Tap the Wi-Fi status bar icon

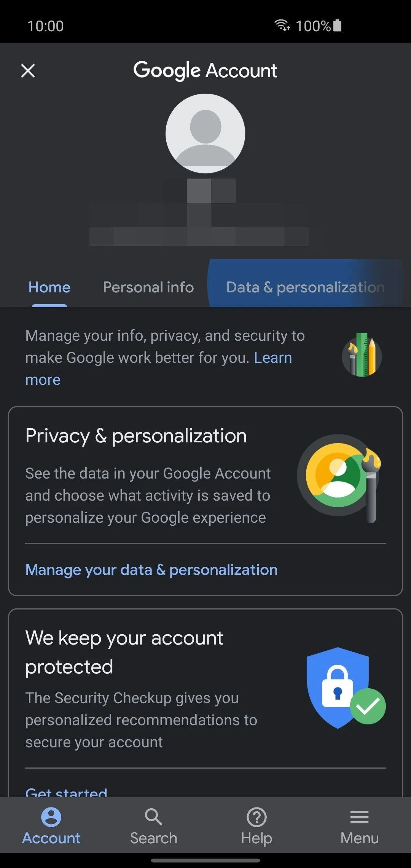pos(282,26)
